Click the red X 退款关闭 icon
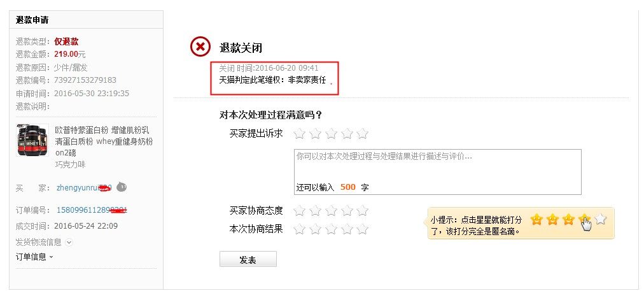This screenshot has width=644, height=293. pyautogui.click(x=200, y=47)
